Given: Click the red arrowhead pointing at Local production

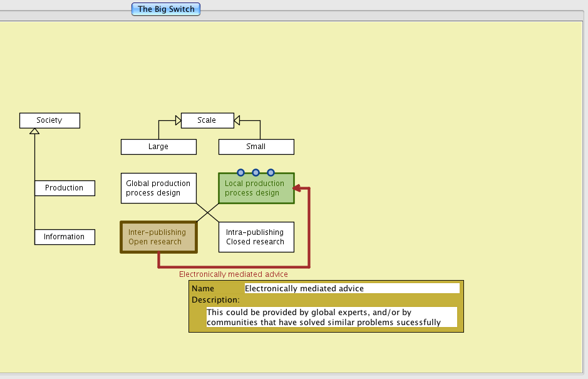Looking at the screenshot, I should (298, 188).
